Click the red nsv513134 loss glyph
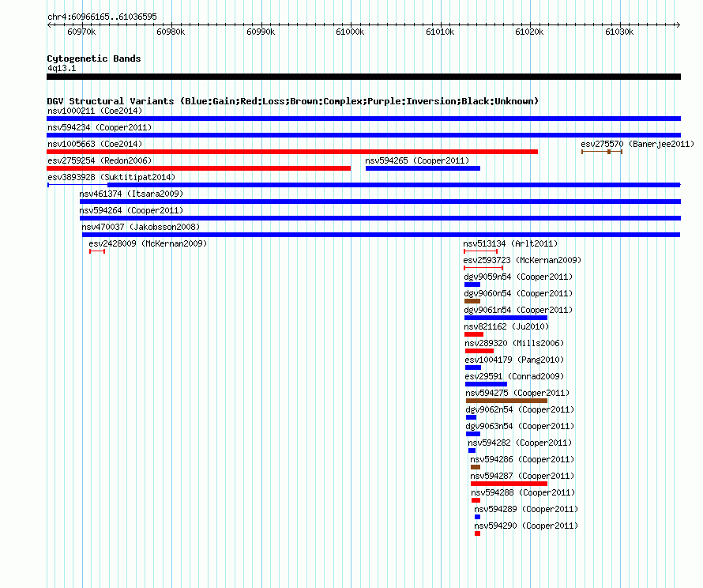The width and height of the screenshot is (703, 588). point(480,251)
